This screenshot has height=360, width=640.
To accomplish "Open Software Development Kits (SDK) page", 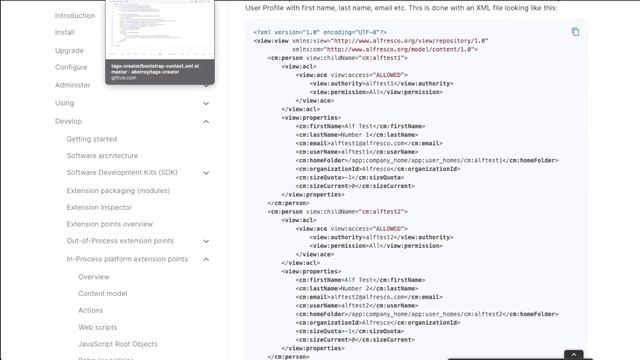I will tap(122, 172).
